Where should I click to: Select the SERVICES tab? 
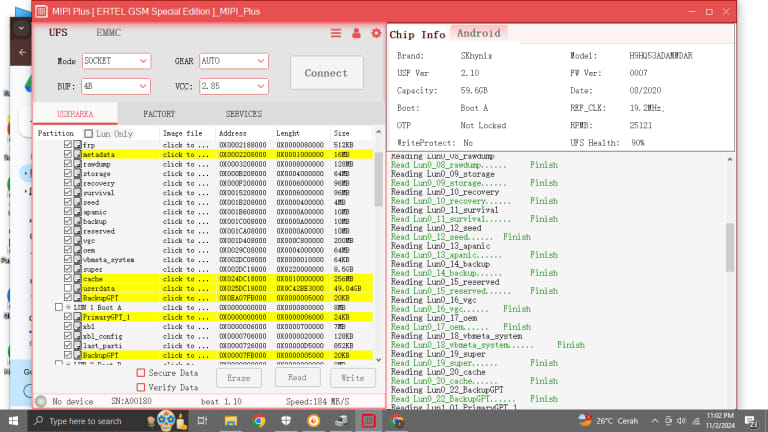click(243, 114)
